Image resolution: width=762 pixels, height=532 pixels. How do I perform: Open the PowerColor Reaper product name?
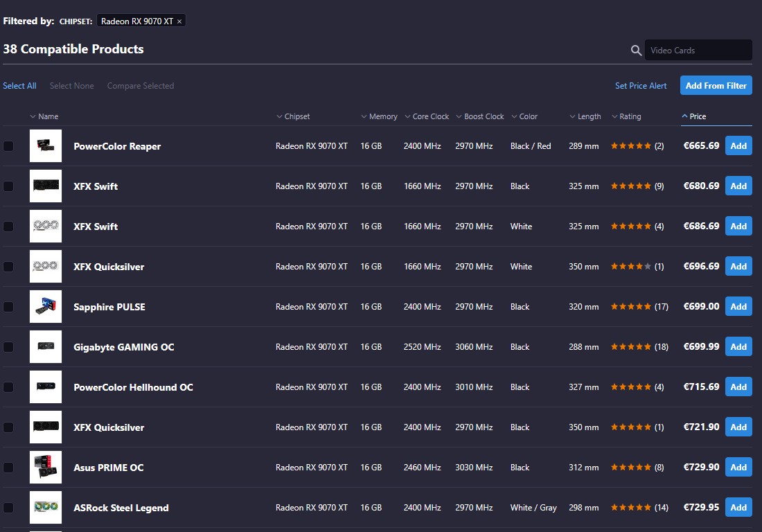click(117, 146)
